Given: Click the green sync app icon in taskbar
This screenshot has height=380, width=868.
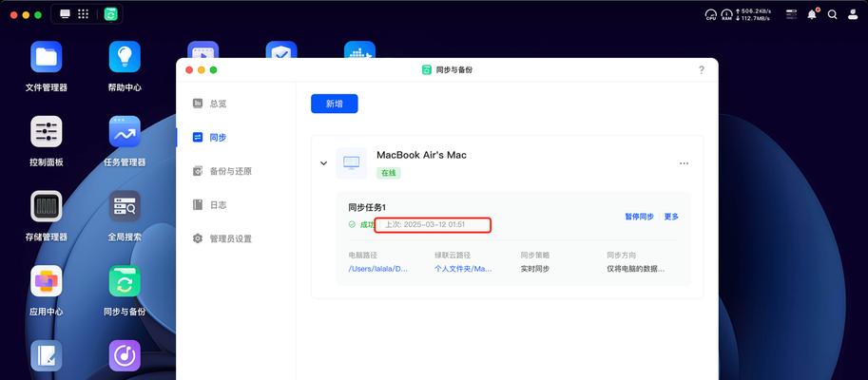Looking at the screenshot, I should coord(110,14).
